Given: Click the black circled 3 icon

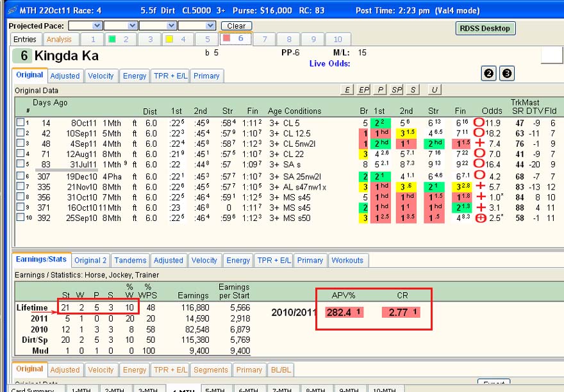Looking at the screenshot, I should [x=506, y=74].
